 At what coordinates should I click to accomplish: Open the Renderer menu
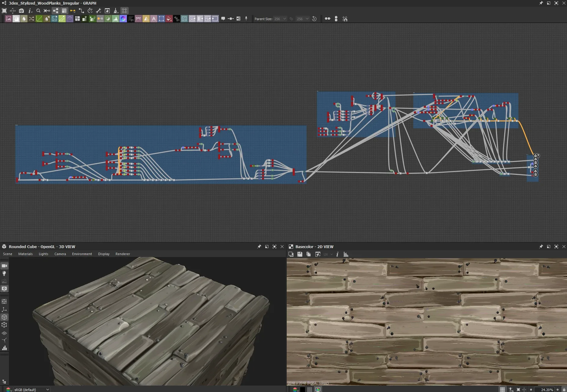(123, 254)
